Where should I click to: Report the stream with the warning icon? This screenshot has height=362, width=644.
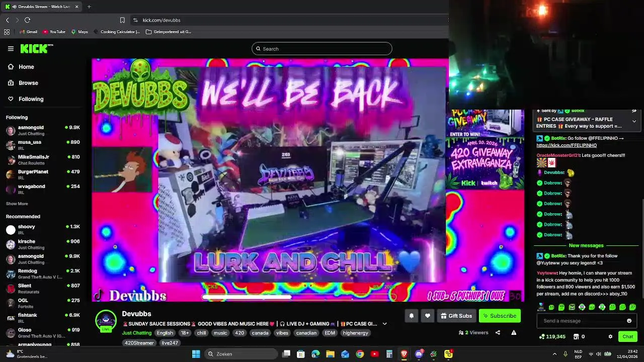coord(514,332)
